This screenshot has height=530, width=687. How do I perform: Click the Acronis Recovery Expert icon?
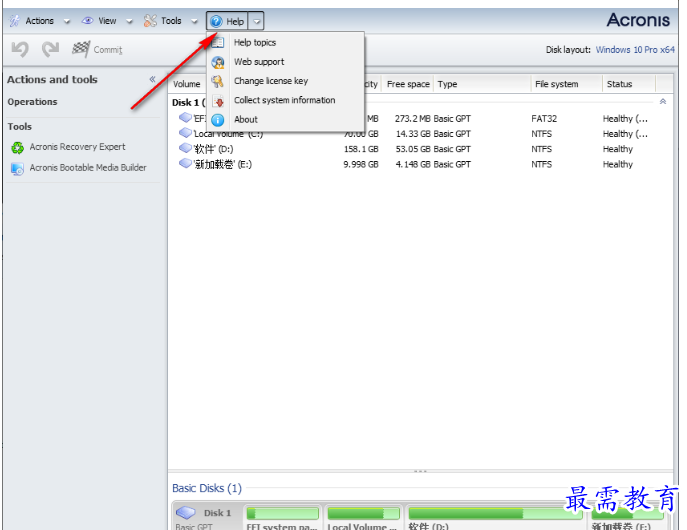[18, 148]
